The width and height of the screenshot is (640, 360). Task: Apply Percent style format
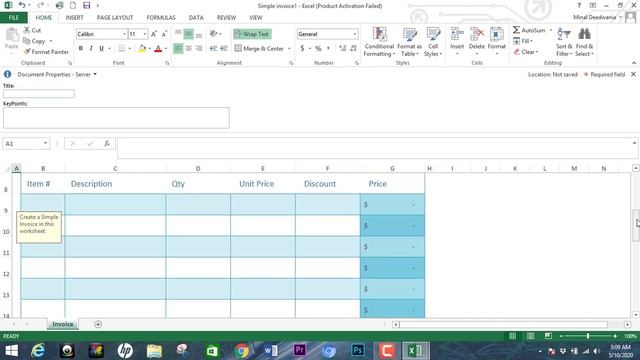point(318,49)
